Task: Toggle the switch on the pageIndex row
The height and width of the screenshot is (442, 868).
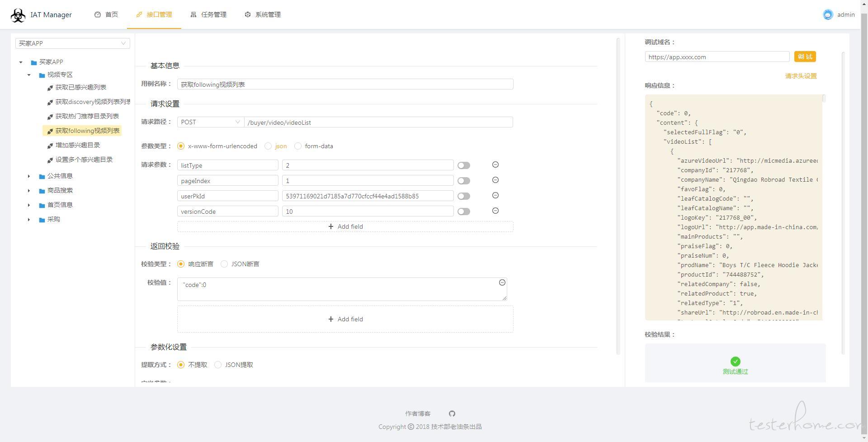Action: pos(464,181)
